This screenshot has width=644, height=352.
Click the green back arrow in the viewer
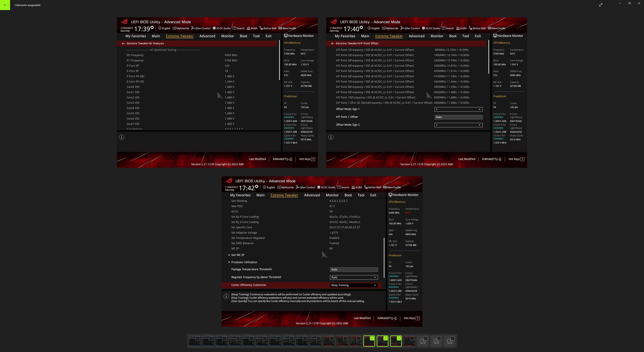pos(5,5)
